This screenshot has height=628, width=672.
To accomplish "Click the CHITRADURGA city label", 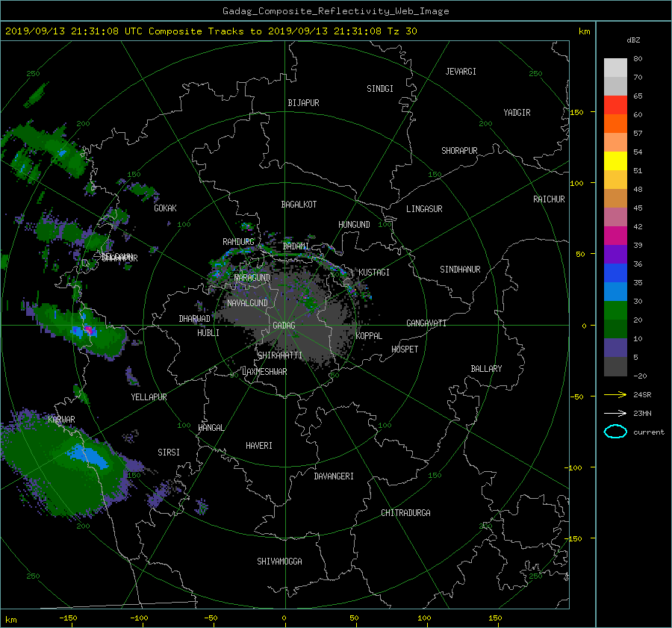I will tap(405, 513).
